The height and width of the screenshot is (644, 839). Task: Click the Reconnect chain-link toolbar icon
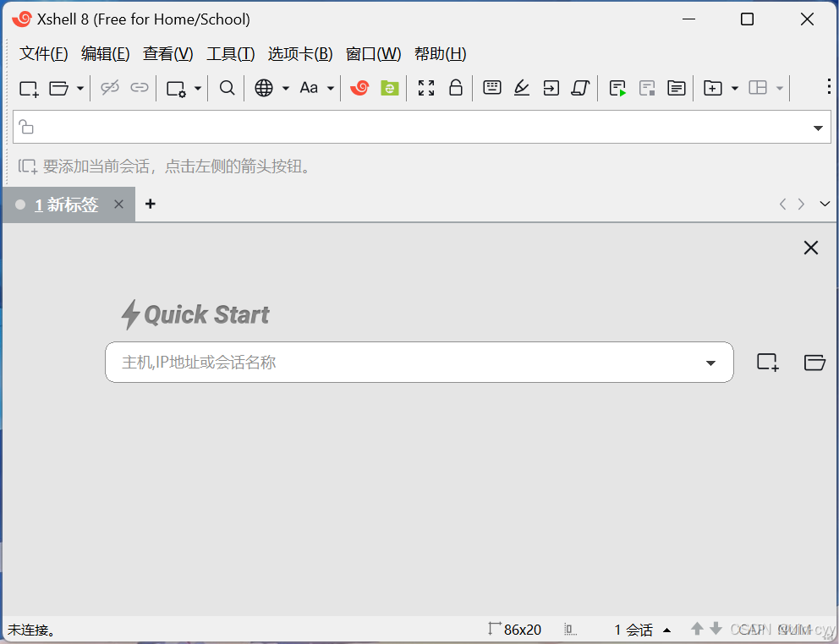[x=139, y=88]
